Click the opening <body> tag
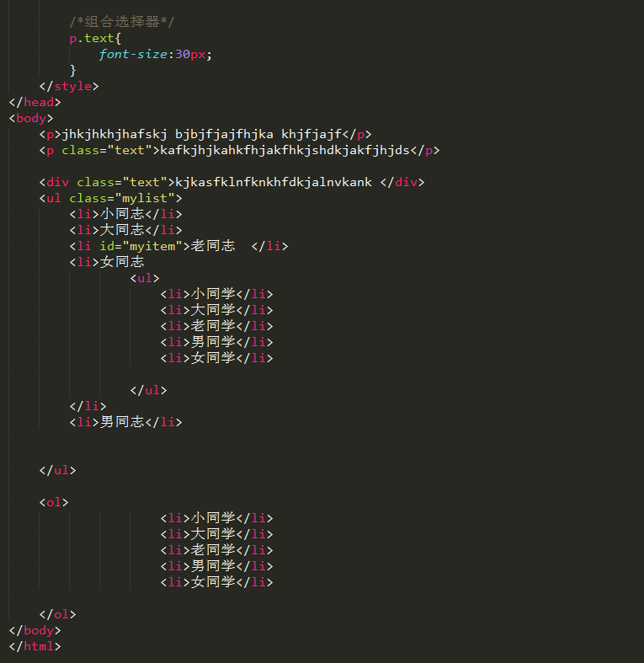644x663 pixels. coord(31,119)
